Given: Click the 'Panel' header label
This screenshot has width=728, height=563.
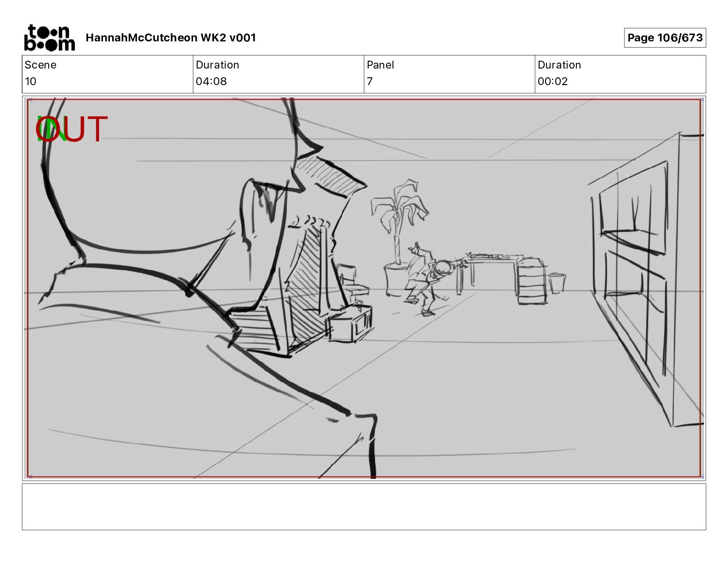Looking at the screenshot, I should [x=381, y=65].
